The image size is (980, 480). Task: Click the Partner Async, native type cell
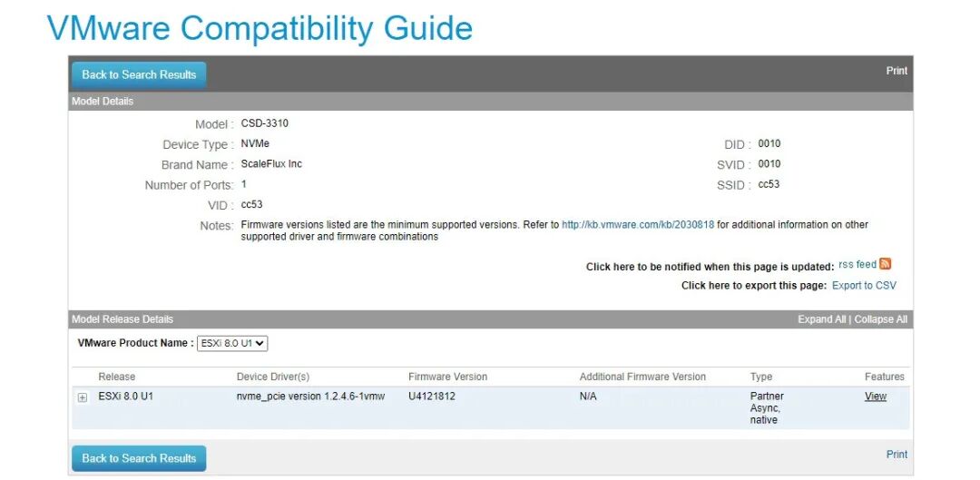pos(767,408)
